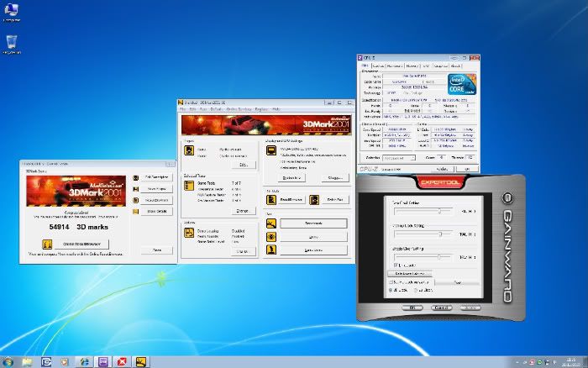
Task: Click Change button in Options section
Action: point(243,251)
